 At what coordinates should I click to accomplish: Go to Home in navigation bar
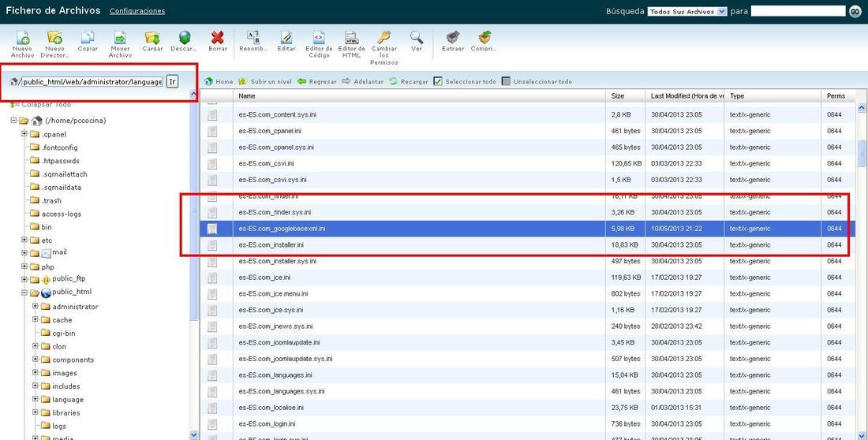click(219, 81)
